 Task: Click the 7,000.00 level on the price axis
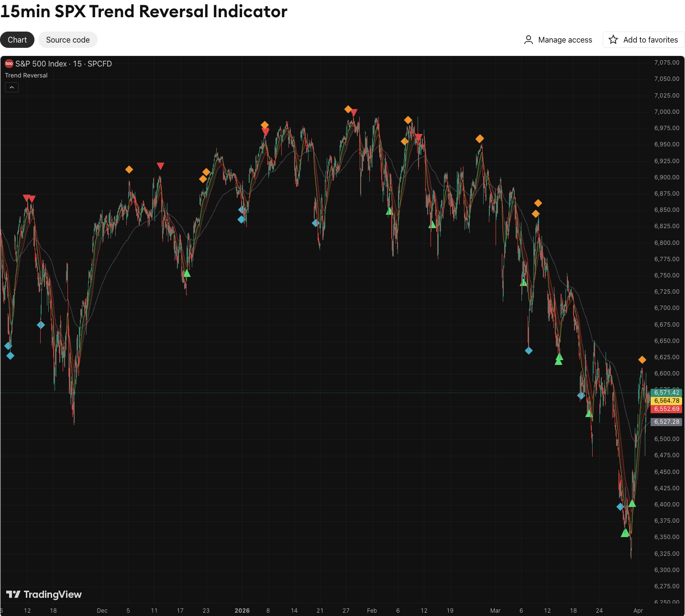point(666,112)
